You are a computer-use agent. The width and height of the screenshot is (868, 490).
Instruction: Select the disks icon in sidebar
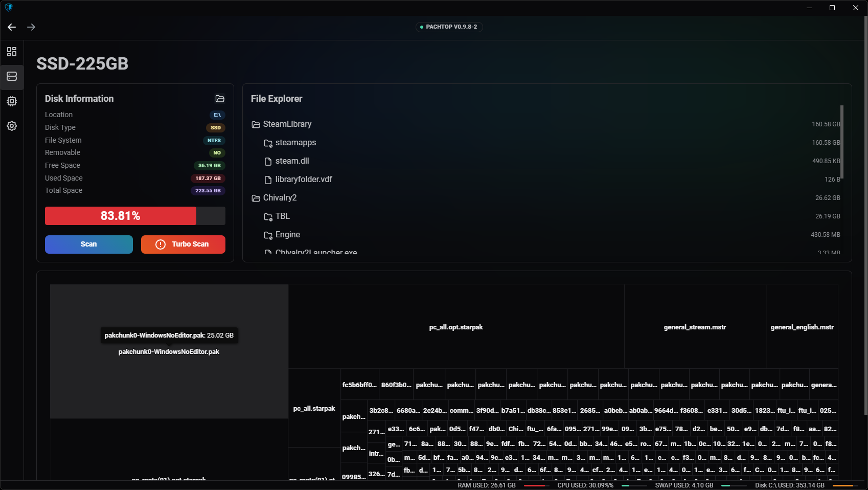click(12, 77)
